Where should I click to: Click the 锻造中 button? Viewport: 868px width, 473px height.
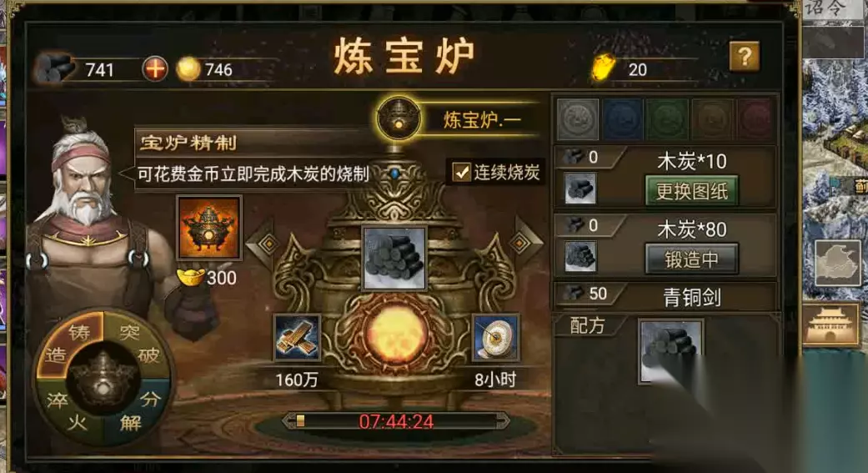[691, 259]
